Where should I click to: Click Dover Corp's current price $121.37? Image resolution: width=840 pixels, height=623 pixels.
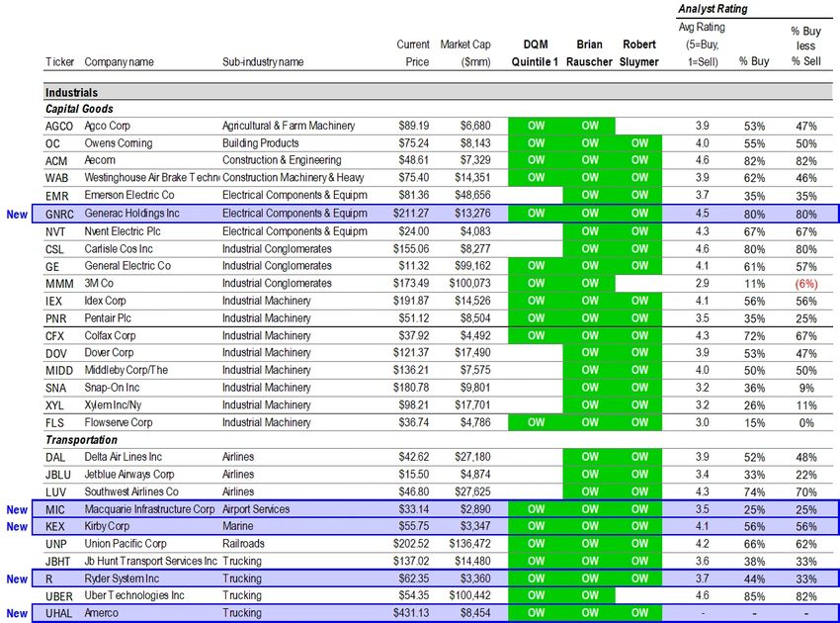click(x=411, y=353)
